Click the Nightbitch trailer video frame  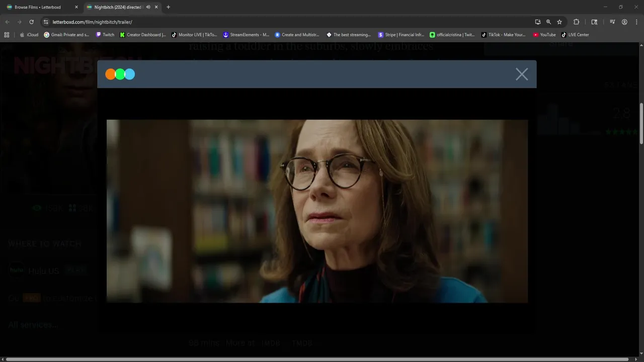[x=317, y=211]
